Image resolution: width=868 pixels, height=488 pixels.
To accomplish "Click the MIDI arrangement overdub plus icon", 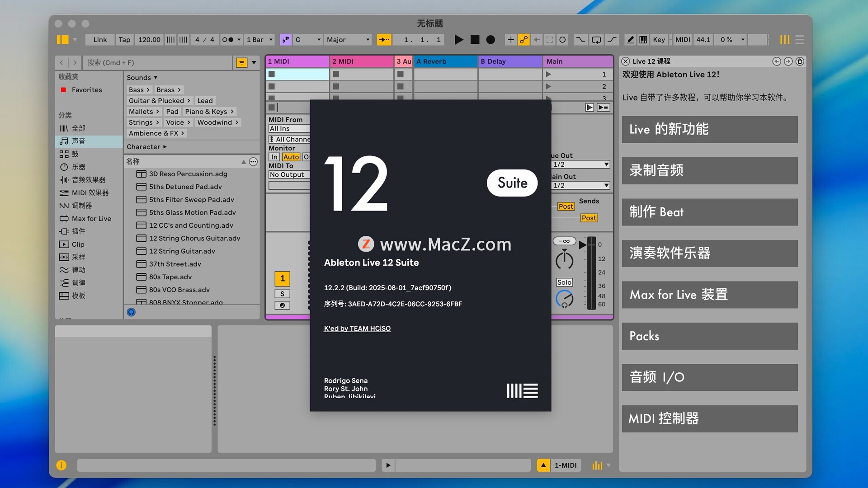I will 510,40.
